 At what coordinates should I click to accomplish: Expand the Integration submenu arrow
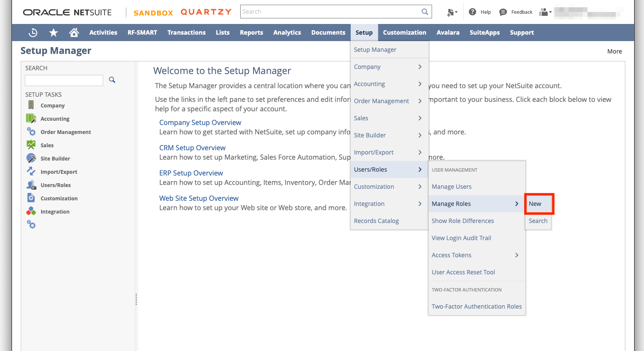[420, 204]
